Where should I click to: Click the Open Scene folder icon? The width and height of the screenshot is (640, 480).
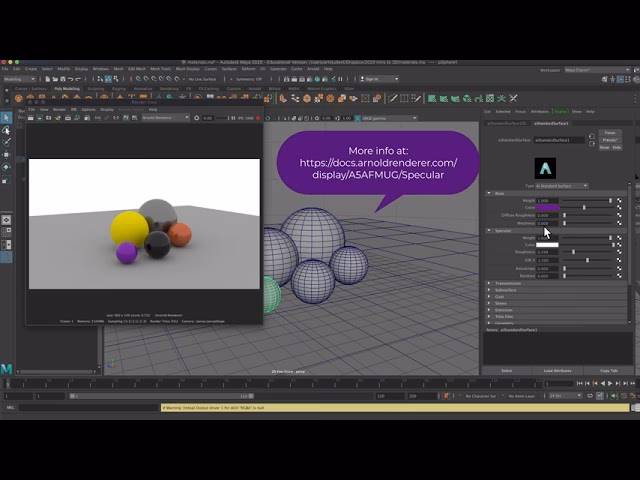click(55, 79)
